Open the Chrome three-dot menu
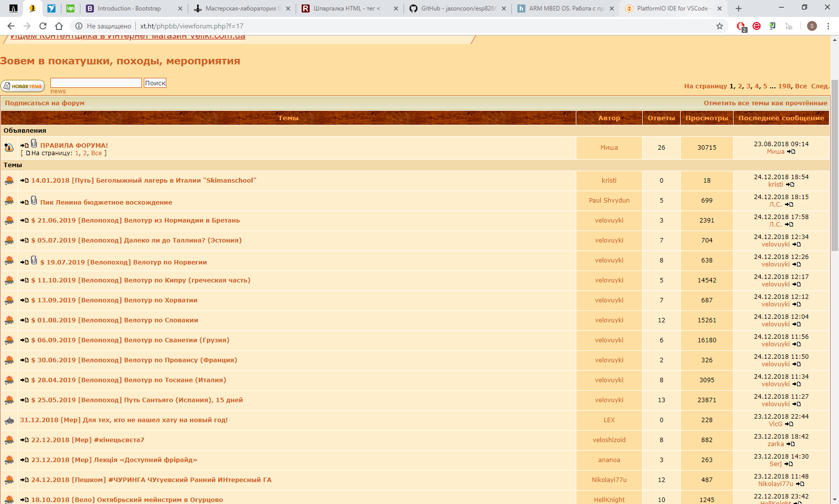839x504 pixels. coord(828,26)
